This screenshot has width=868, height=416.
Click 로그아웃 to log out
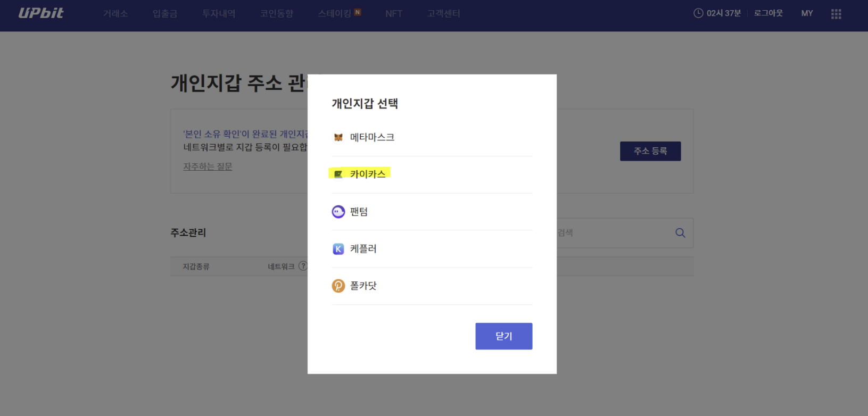pyautogui.click(x=768, y=13)
